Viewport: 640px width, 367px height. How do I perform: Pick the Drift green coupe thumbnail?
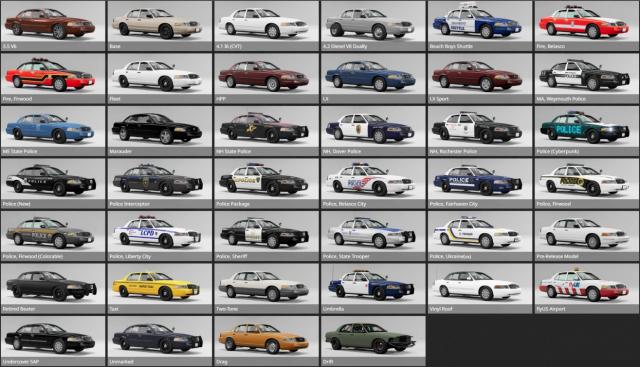point(373,341)
